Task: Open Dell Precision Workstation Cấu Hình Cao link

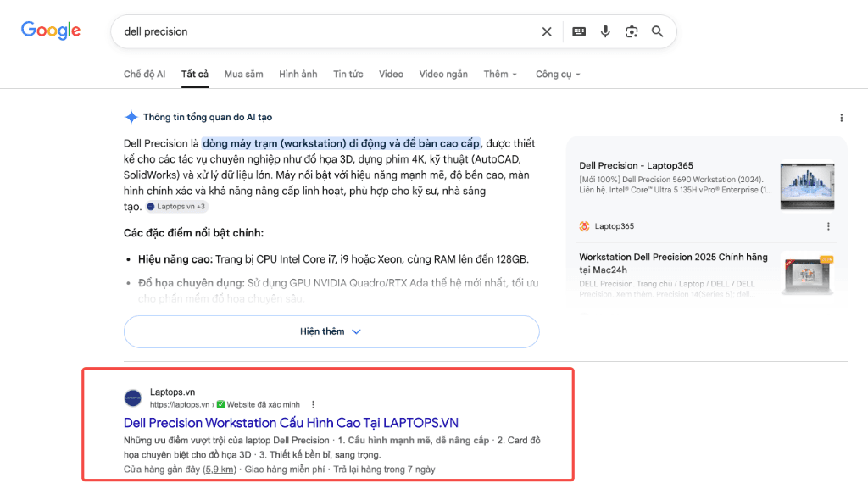Action: point(291,423)
